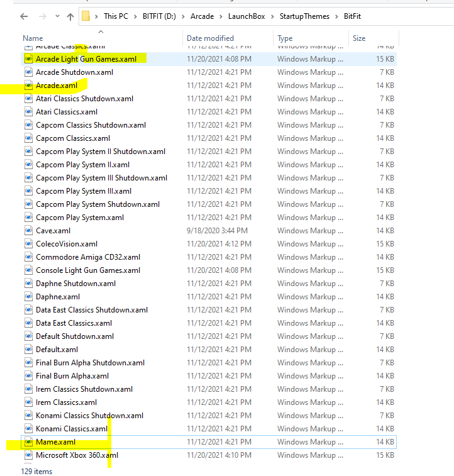Select file name Data East Classics.xaml

pos(74,323)
